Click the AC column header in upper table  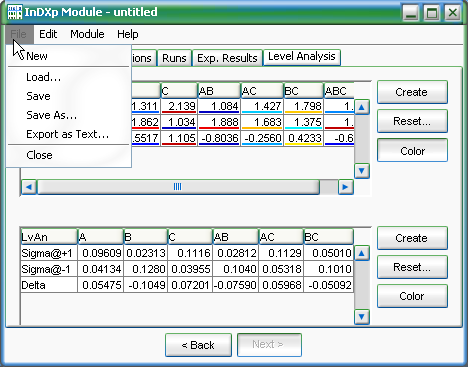click(x=262, y=91)
